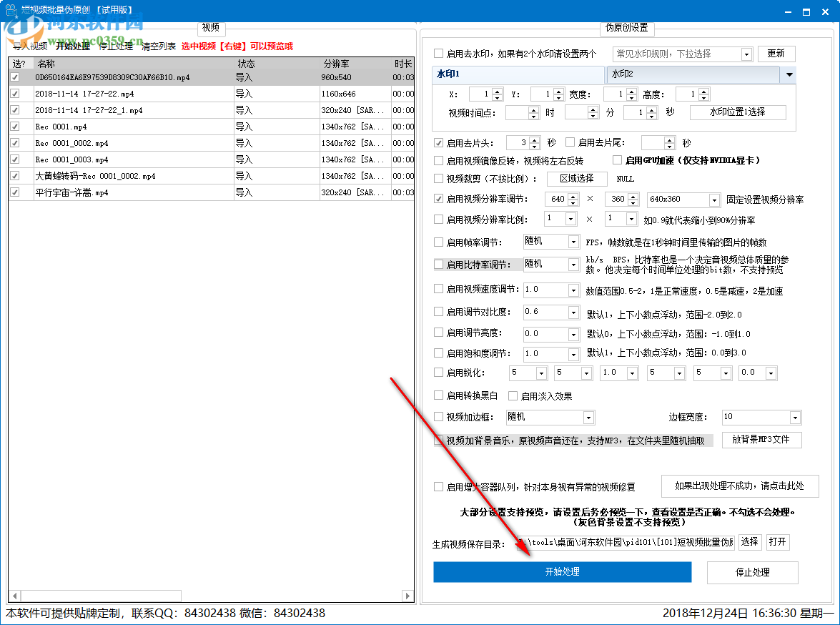The height and width of the screenshot is (625, 840).
Task: Click 如果出现处理不成功,请点击此处 button
Action: [739, 486]
